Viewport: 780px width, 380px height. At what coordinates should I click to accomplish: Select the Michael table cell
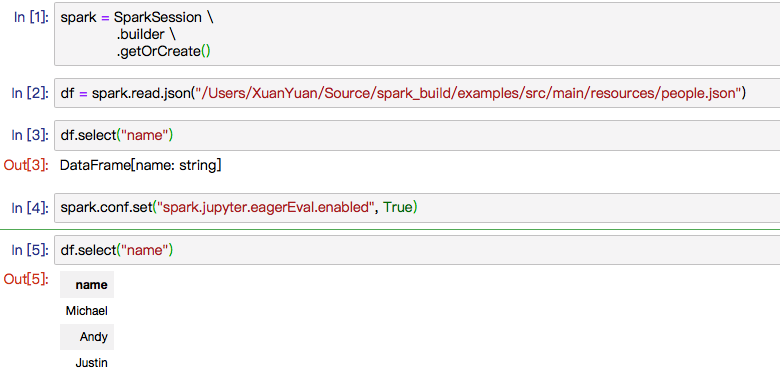87,311
